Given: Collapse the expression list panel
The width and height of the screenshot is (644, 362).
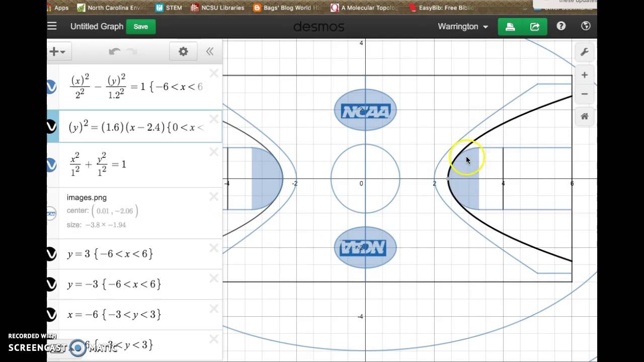Looking at the screenshot, I should click(x=210, y=51).
